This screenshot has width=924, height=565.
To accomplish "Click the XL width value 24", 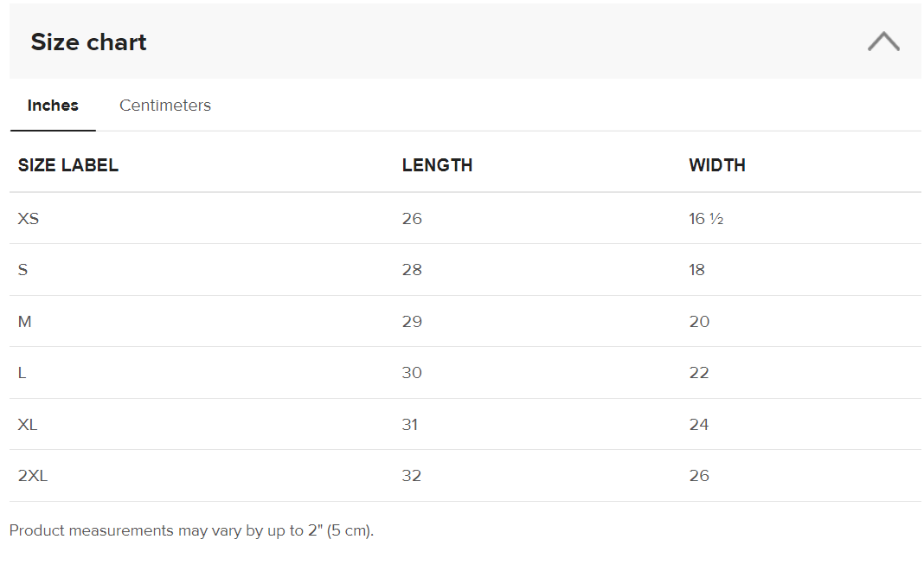I will pyautogui.click(x=699, y=425).
